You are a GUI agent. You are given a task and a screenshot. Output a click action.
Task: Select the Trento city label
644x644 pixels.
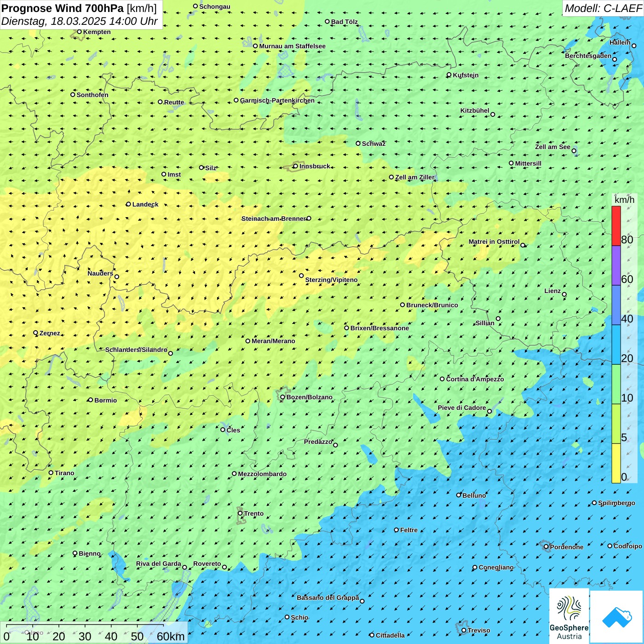tap(254, 513)
